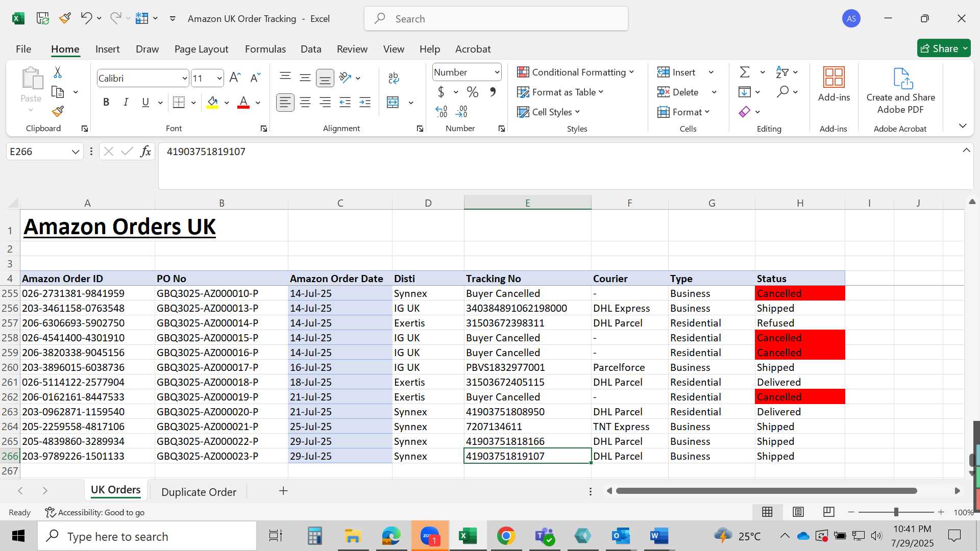Open the Number format dropdown
The height and width of the screenshot is (551, 980).
click(497, 72)
